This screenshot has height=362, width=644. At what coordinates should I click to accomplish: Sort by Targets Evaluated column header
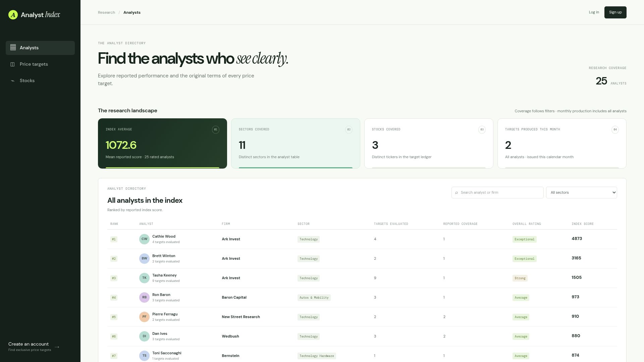(391, 224)
